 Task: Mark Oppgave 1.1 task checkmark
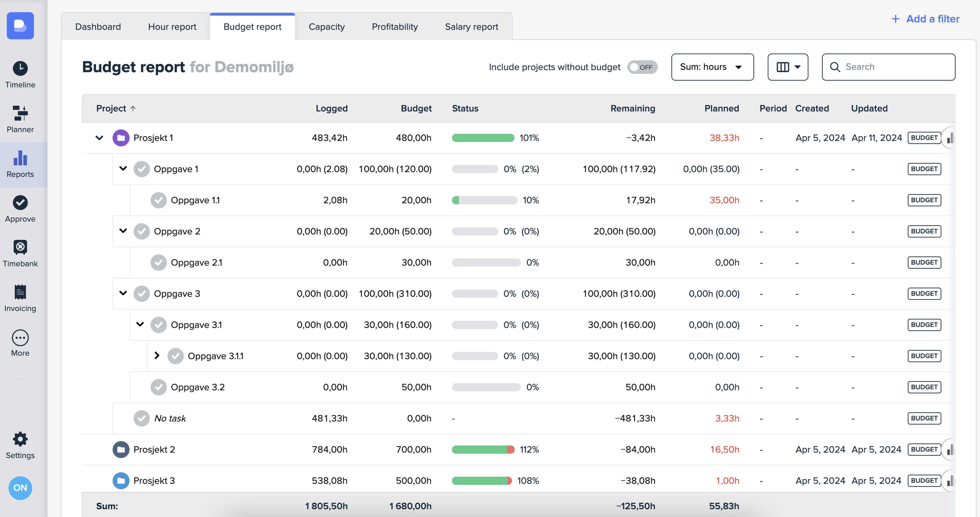159,200
